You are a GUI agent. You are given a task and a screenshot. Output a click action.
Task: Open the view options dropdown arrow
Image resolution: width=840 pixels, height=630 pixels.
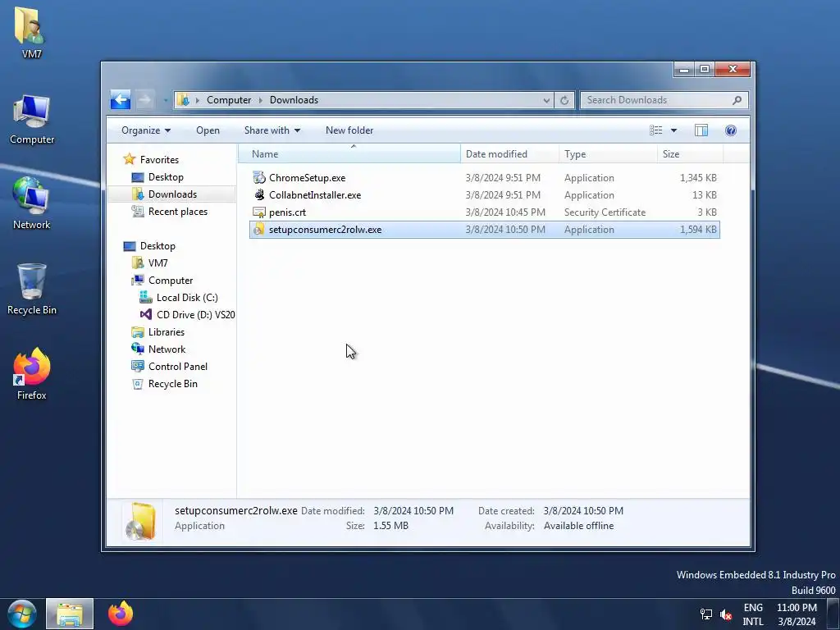(x=674, y=130)
